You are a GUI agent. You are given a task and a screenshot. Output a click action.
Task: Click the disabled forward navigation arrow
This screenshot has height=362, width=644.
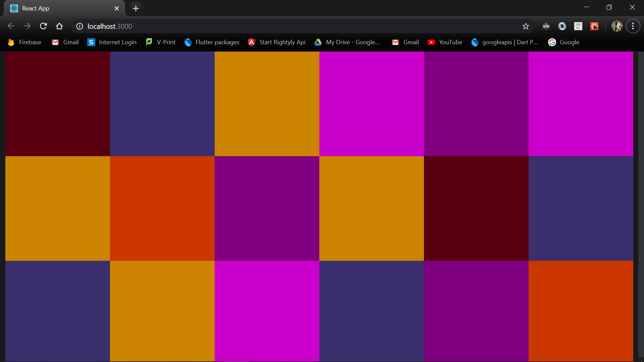coord(27,26)
